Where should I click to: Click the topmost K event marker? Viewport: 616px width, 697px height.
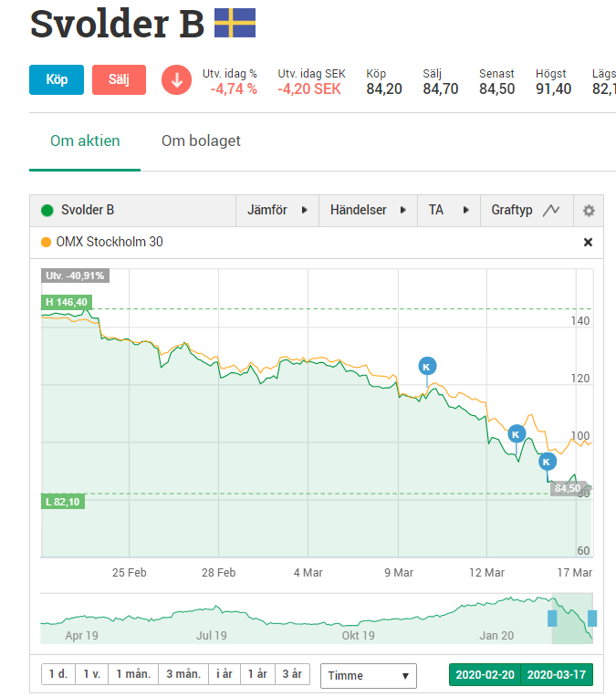click(x=427, y=366)
